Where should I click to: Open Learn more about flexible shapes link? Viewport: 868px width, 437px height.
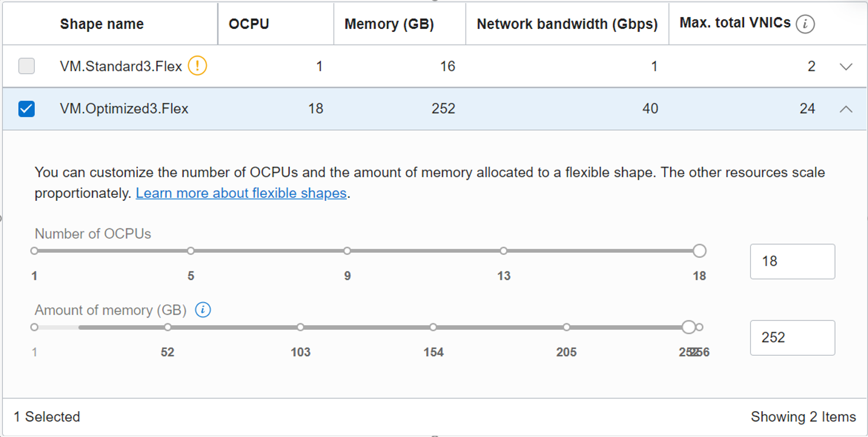coord(241,193)
